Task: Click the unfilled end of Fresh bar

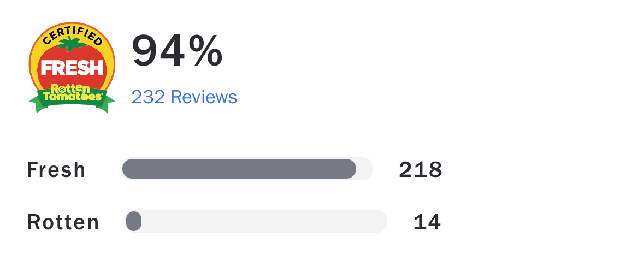Action: [364, 169]
